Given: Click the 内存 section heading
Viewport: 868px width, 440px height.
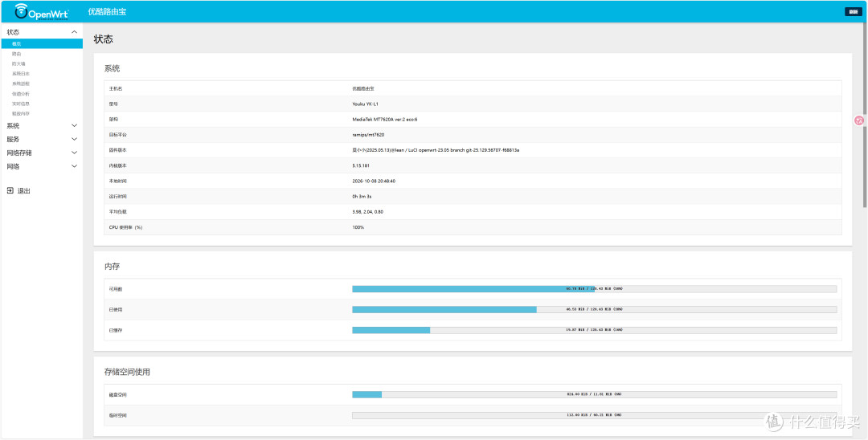Looking at the screenshot, I should pos(112,267).
